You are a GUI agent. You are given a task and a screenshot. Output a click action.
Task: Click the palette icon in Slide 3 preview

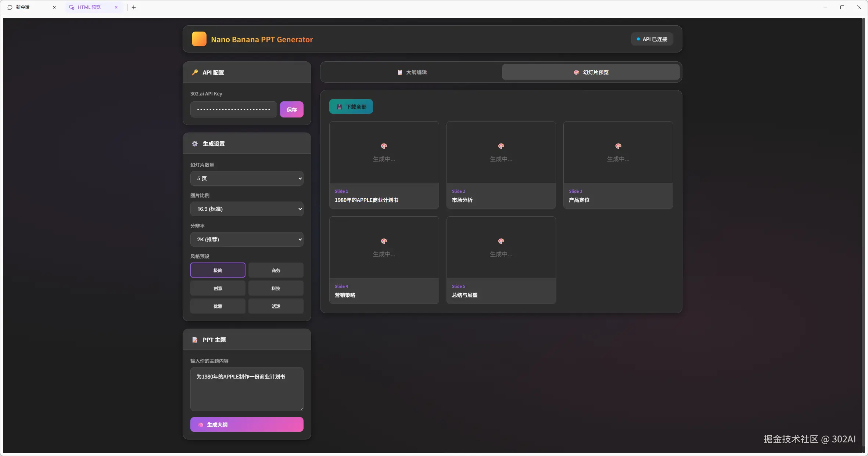point(618,146)
